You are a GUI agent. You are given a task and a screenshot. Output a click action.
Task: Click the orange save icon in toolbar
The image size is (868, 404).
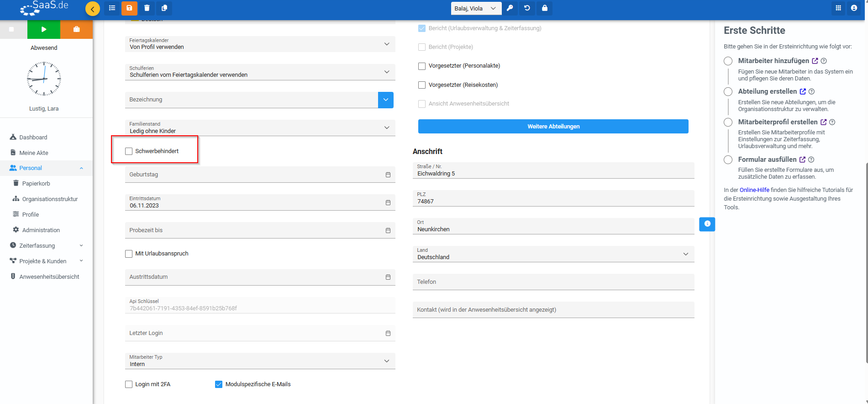(129, 8)
